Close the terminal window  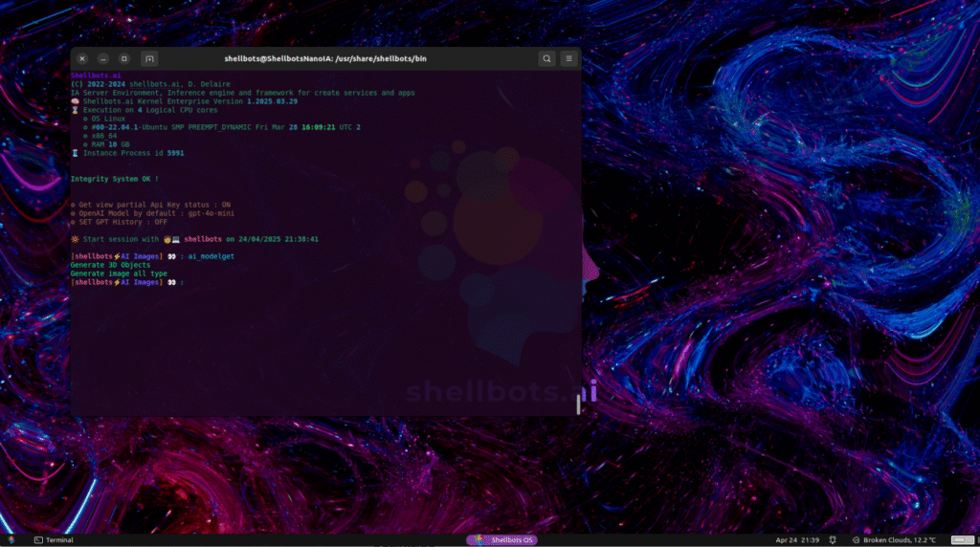point(82,58)
